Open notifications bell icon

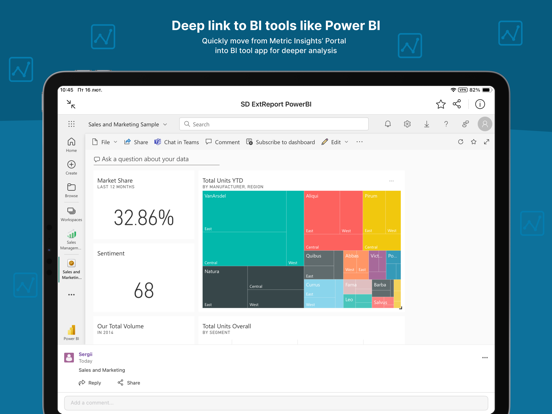click(388, 124)
